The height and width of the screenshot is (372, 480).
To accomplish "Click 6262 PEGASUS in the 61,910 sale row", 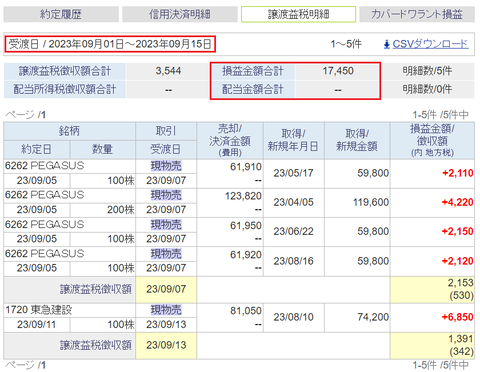I will [x=44, y=166].
